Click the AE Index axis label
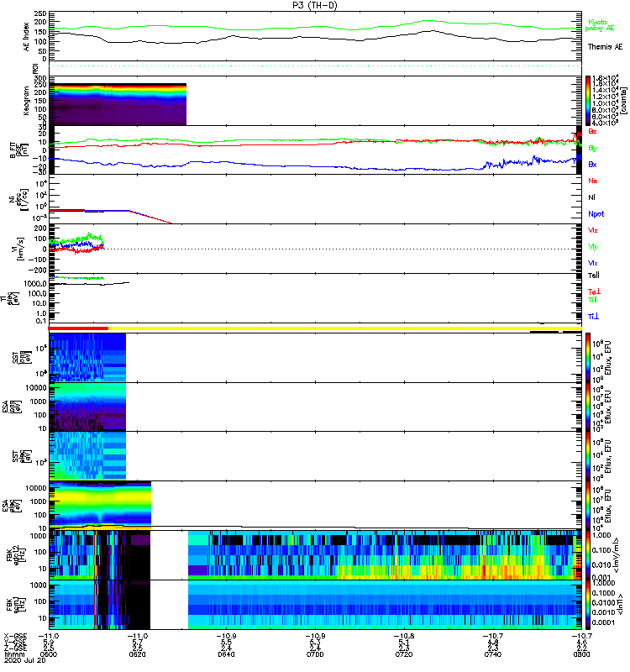Image resolution: width=630 pixels, height=672 pixels. pyautogui.click(x=27, y=37)
